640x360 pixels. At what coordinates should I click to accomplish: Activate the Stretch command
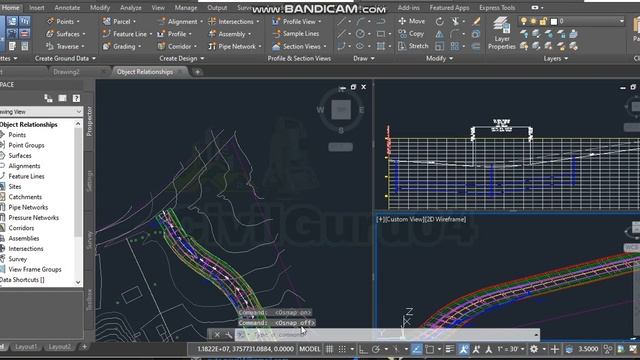[413, 46]
